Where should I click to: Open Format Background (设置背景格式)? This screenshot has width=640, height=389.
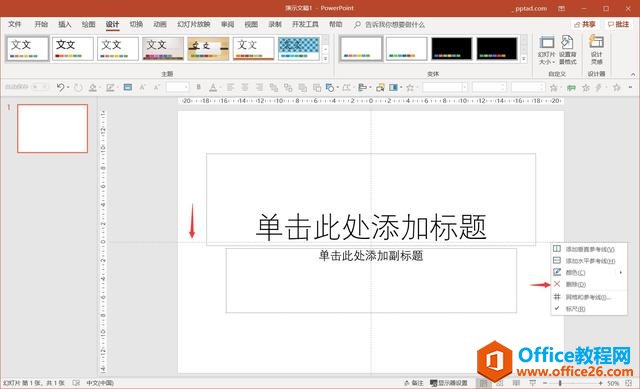(567, 50)
